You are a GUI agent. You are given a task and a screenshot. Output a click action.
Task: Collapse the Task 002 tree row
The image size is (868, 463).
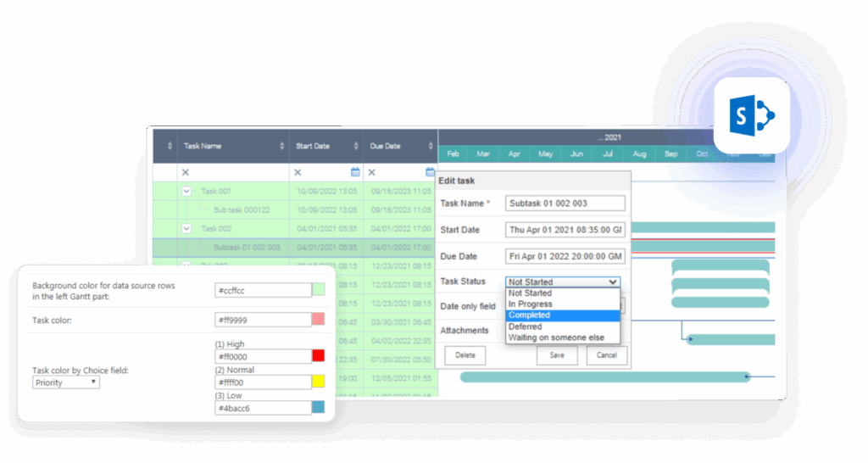coord(186,228)
